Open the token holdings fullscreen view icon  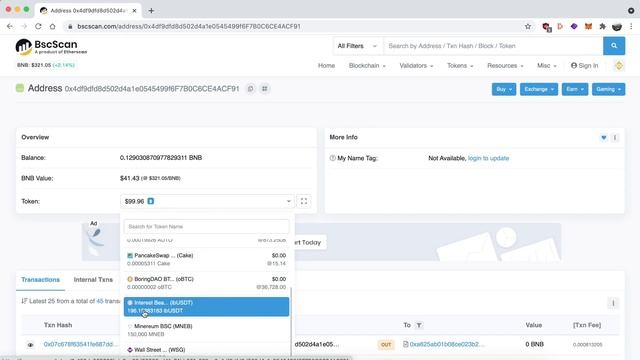click(x=304, y=201)
